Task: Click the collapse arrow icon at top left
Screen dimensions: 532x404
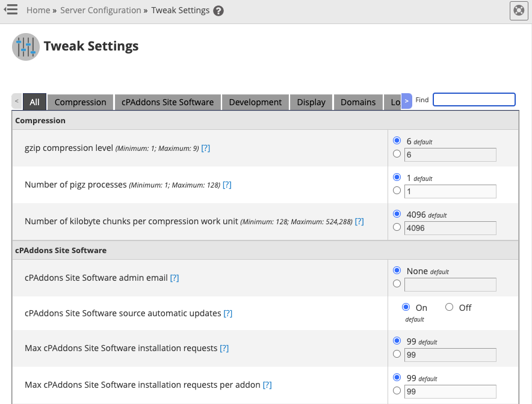Action: [11, 10]
